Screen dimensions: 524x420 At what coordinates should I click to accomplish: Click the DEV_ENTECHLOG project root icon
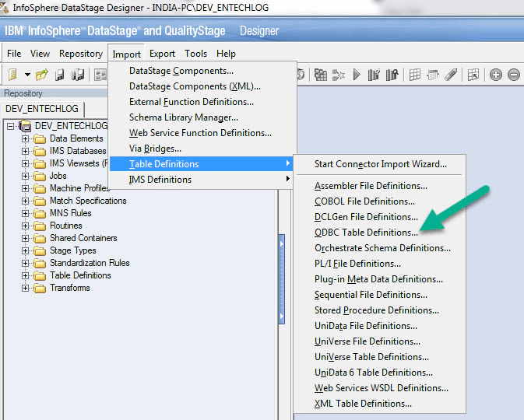tap(25, 126)
